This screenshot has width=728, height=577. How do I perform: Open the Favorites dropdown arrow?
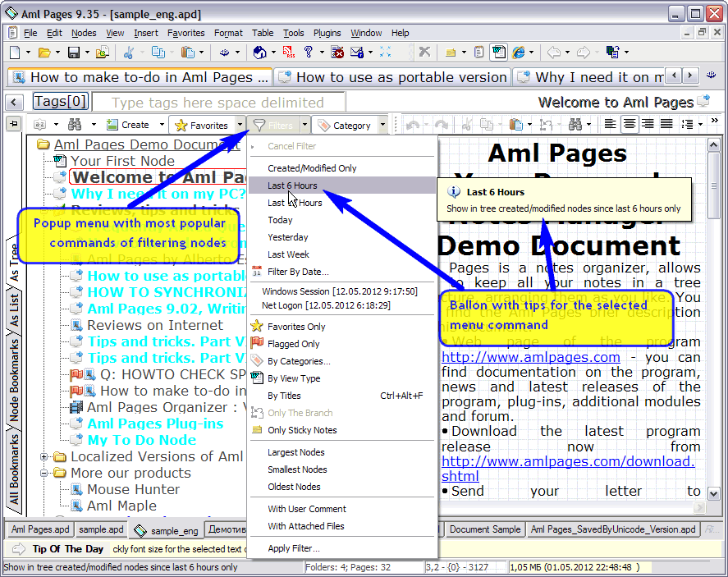click(240, 125)
